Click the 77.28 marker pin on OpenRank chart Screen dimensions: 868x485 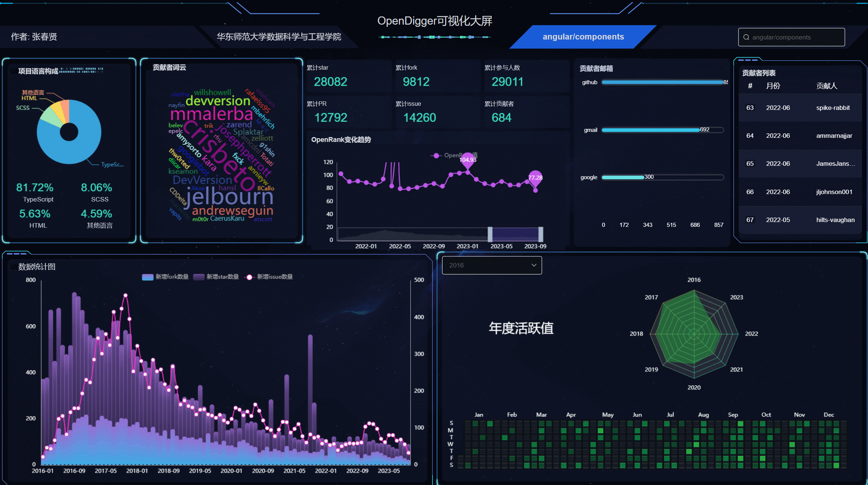[535, 179]
